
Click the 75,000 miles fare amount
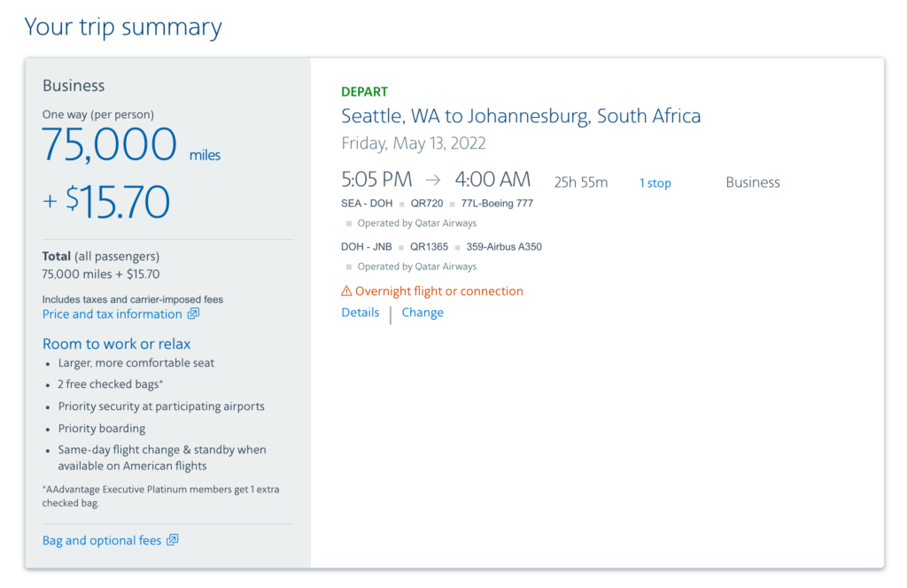pyautogui.click(x=109, y=143)
